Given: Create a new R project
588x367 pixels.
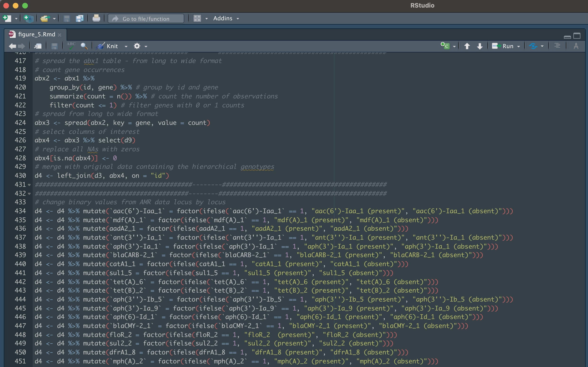Looking at the screenshot, I should [29, 18].
